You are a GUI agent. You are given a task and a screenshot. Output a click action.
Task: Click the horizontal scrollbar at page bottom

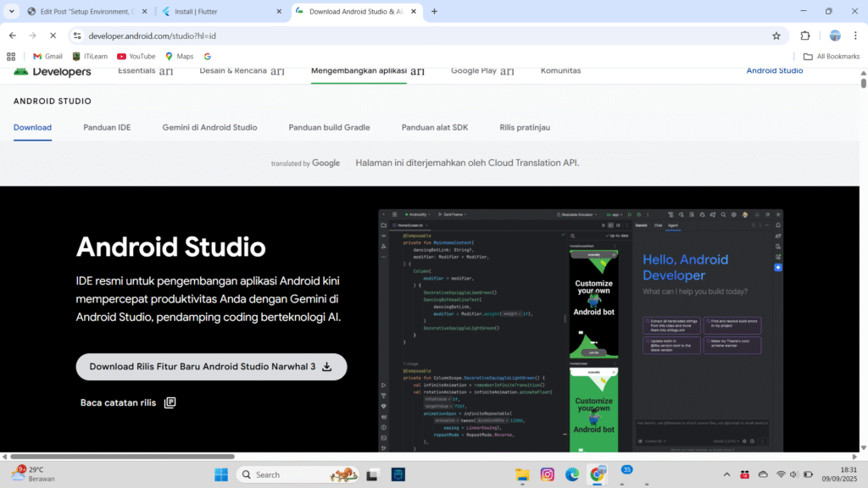coord(424,457)
